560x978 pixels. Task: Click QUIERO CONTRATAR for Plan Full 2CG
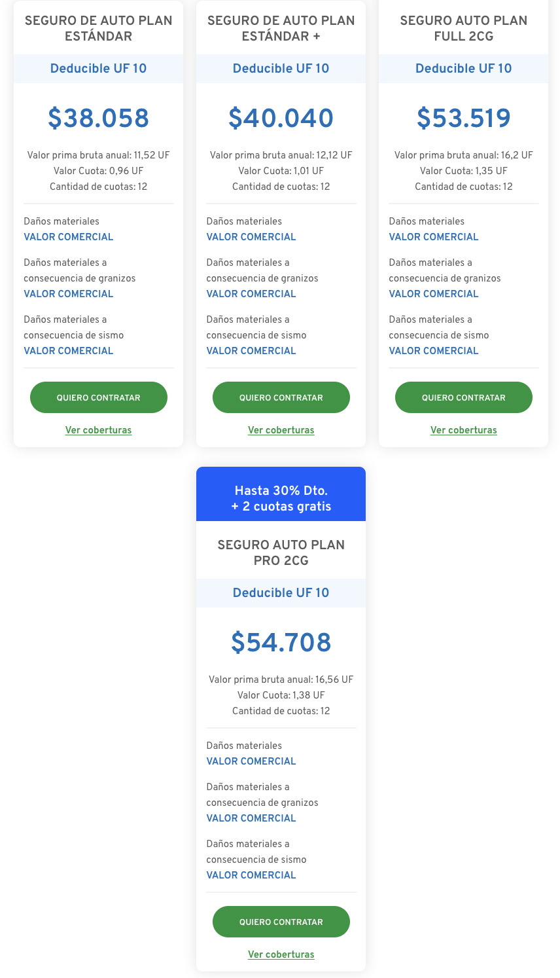(463, 397)
